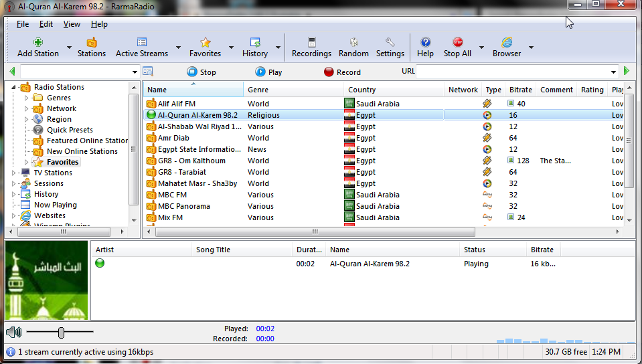This screenshot has width=642, height=364.
Task: Click into the URL input field
Action: click(512, 72)
